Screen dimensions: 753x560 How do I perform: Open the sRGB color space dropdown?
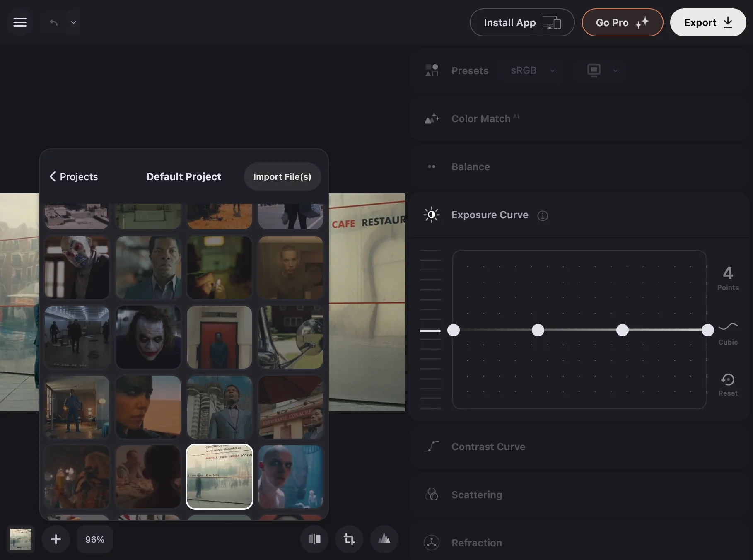[x=532, y=70]
